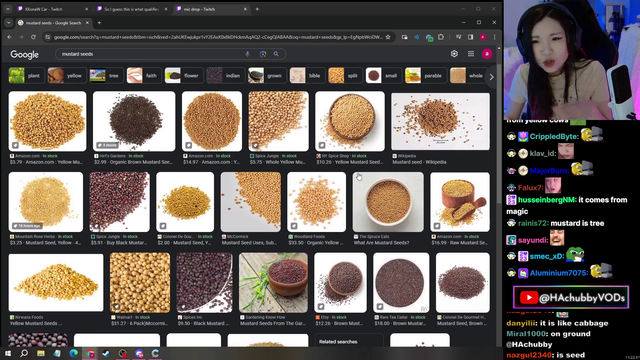Switch to mic drop - Twitch tab

pyautogui.click(x=211, y=9)
